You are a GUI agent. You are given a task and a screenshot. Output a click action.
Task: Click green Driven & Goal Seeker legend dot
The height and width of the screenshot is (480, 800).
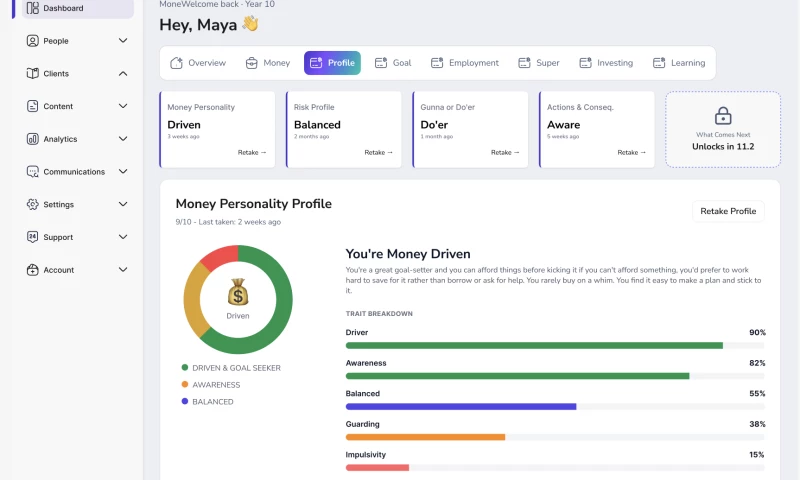click(185, 367)
